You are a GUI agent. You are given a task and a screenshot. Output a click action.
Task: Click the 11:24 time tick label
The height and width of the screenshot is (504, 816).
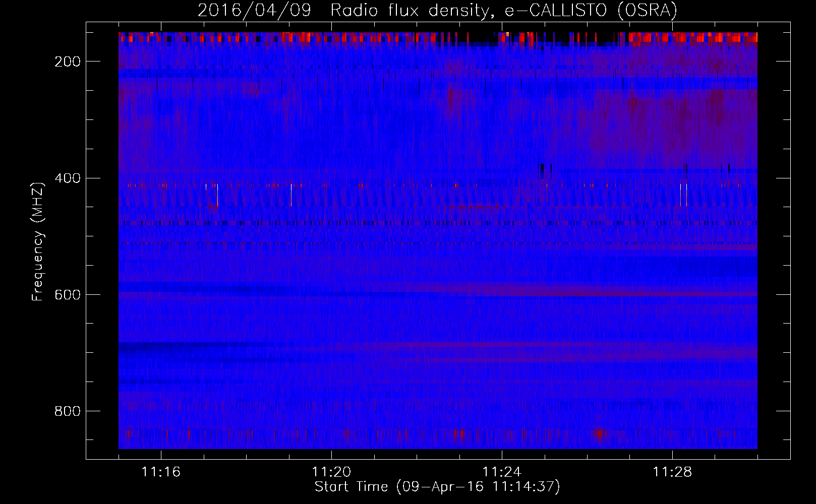(x=502, y=472)
